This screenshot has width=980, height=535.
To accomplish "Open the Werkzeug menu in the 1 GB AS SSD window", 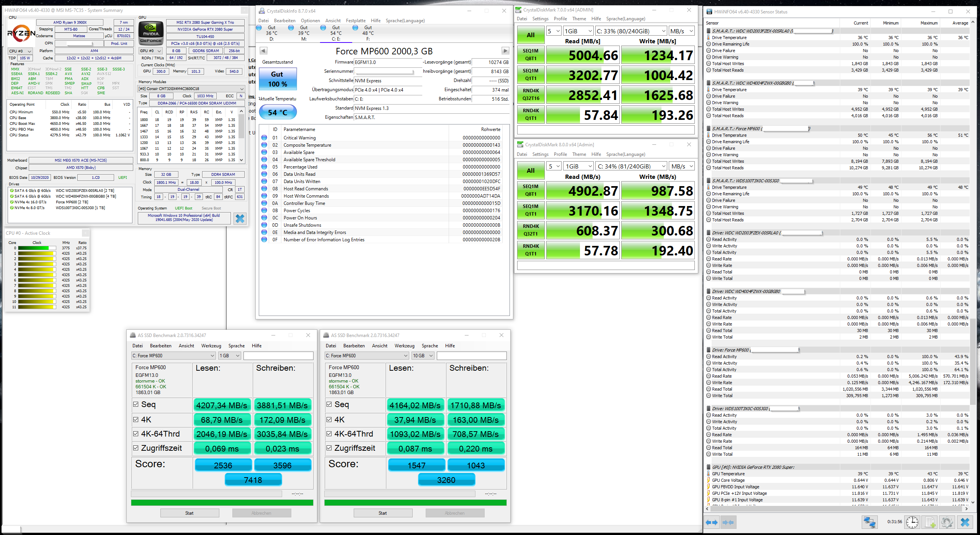I will click(211, 346).
